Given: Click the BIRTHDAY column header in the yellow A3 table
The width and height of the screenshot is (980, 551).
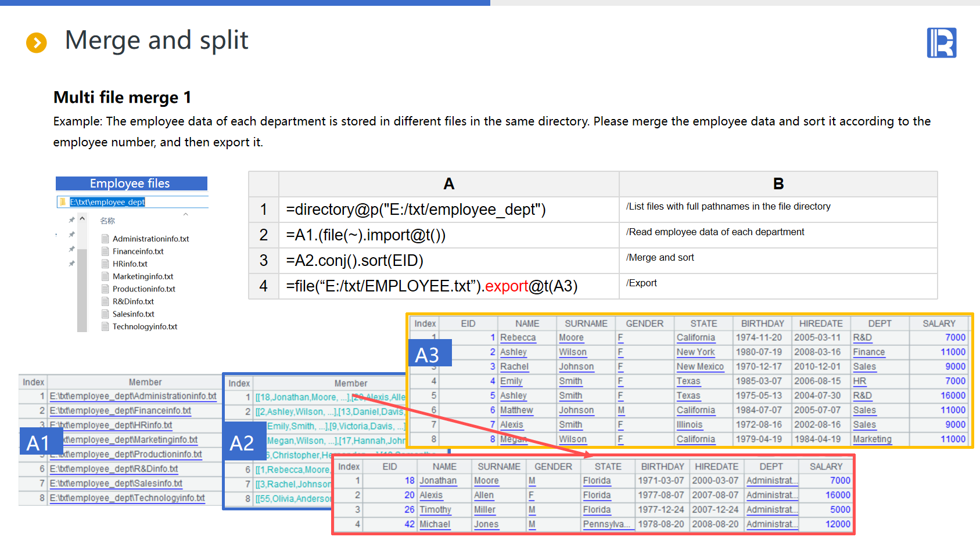Looking at the screenshot, I should (762, 323).
